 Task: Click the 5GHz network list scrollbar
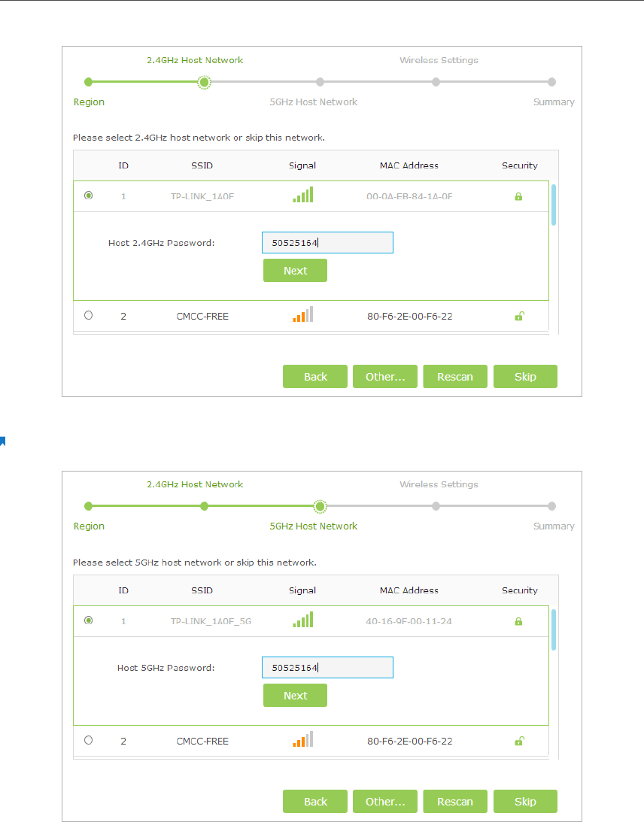click(554, 629)
